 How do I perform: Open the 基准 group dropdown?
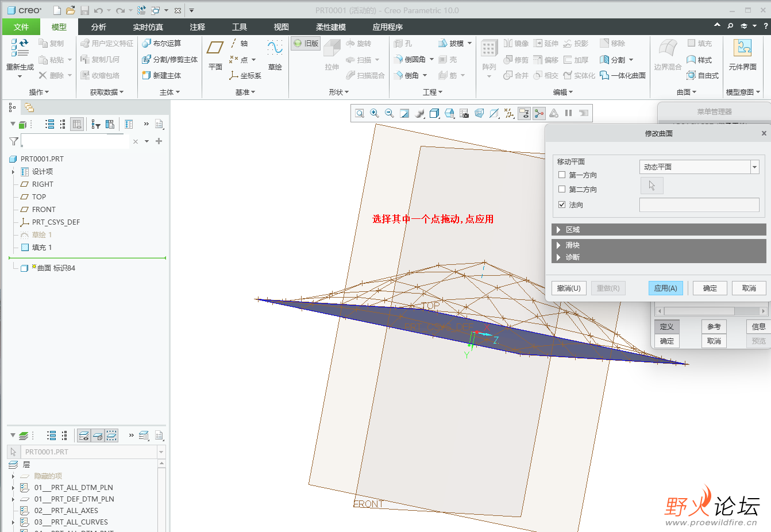245,92
